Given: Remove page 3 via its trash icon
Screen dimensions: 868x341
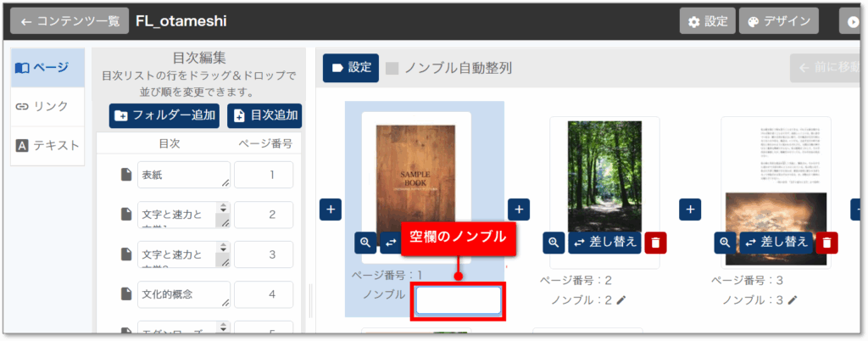Looking at the screenshot, I should point(826,243).
